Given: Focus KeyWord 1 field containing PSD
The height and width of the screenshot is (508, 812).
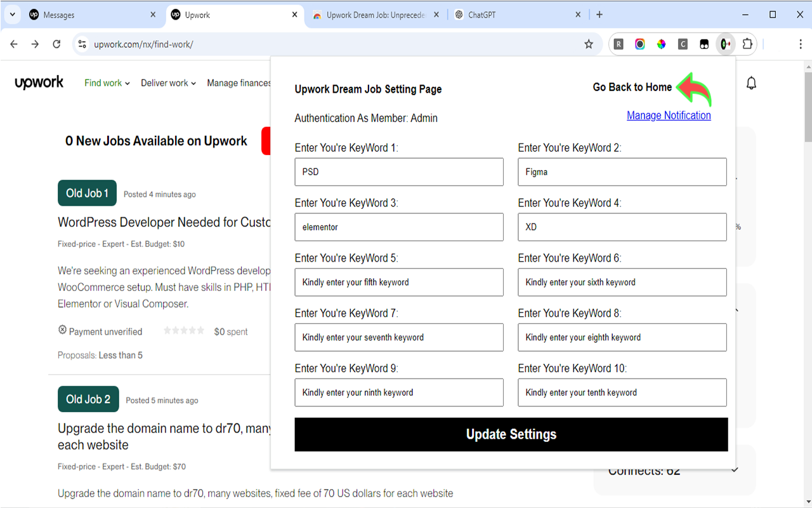Looking at the screenshot, I should click(399, 172).
